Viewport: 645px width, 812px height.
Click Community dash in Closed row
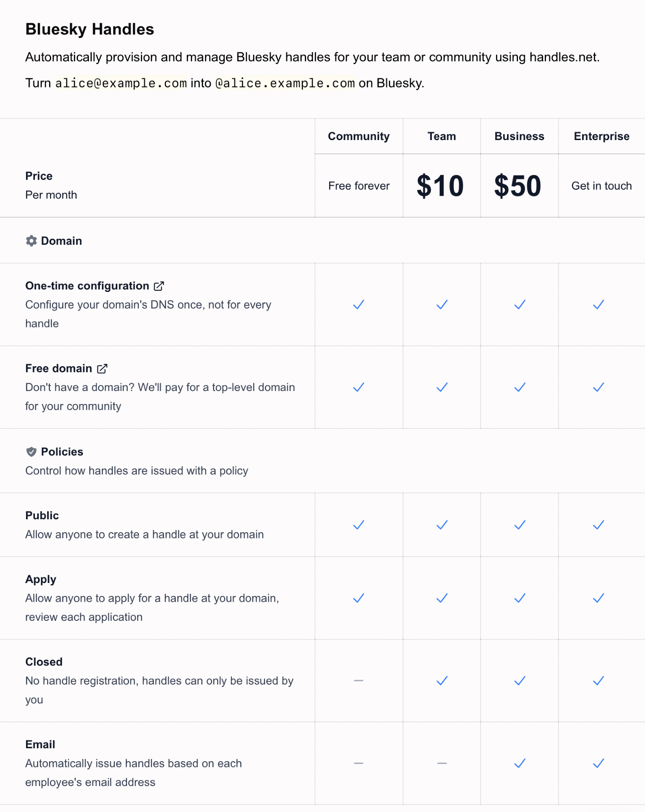pyautogui.click(x=358, y=680)
